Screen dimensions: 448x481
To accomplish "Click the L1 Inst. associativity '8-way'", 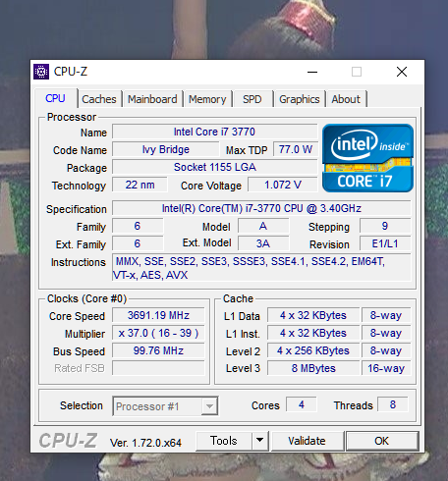I will (386, 333).
